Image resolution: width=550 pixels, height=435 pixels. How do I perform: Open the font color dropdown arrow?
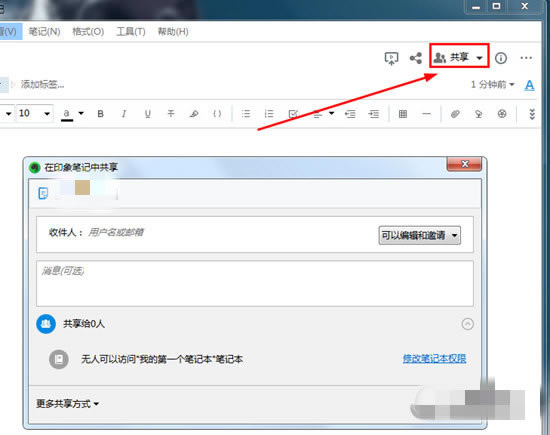pos(81,113)
